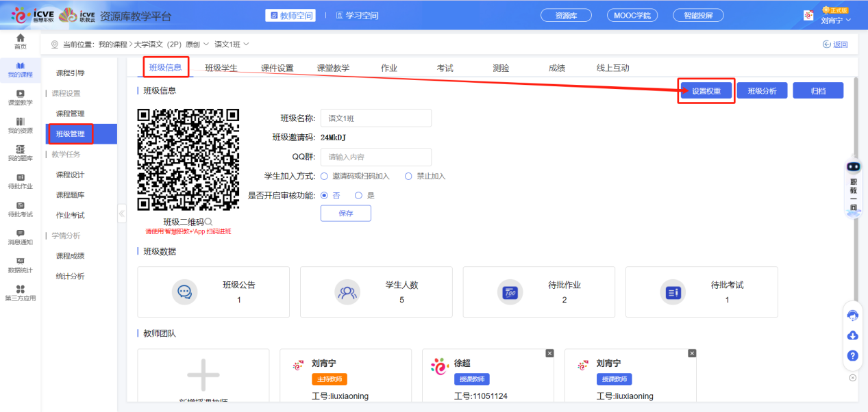Select 邀请码或扫码加入 join option
The image size is (868, 412).
(324, 176)
